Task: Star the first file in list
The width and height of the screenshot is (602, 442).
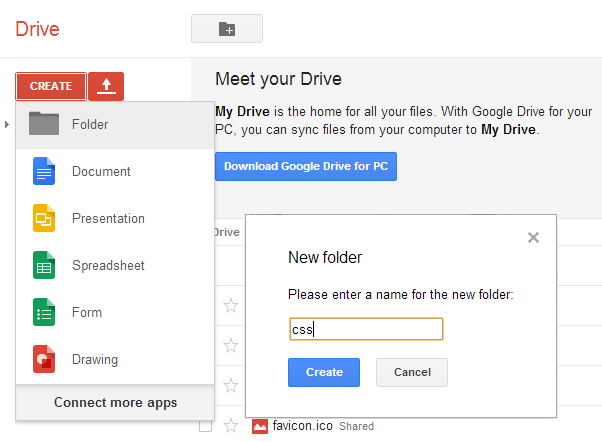Action: point(231,306)
